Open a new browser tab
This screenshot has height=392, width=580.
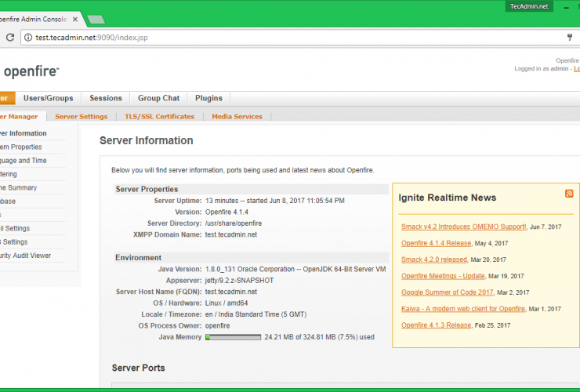click(96, 19)
